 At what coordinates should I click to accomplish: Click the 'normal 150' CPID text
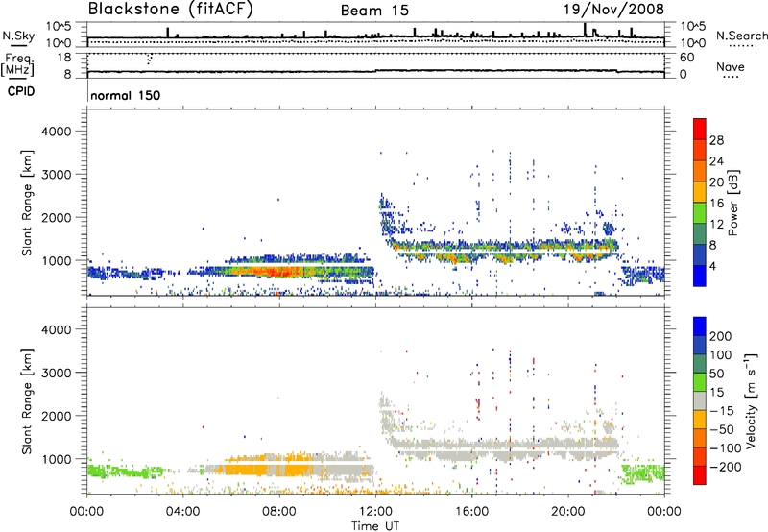(126, 95)
